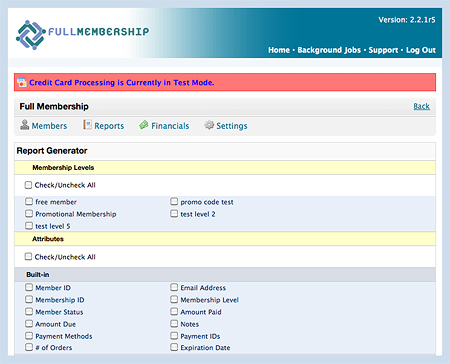This screenshot has height=364, width=450.
Task: Check the free member level
Action: click(x=29, y=201)
